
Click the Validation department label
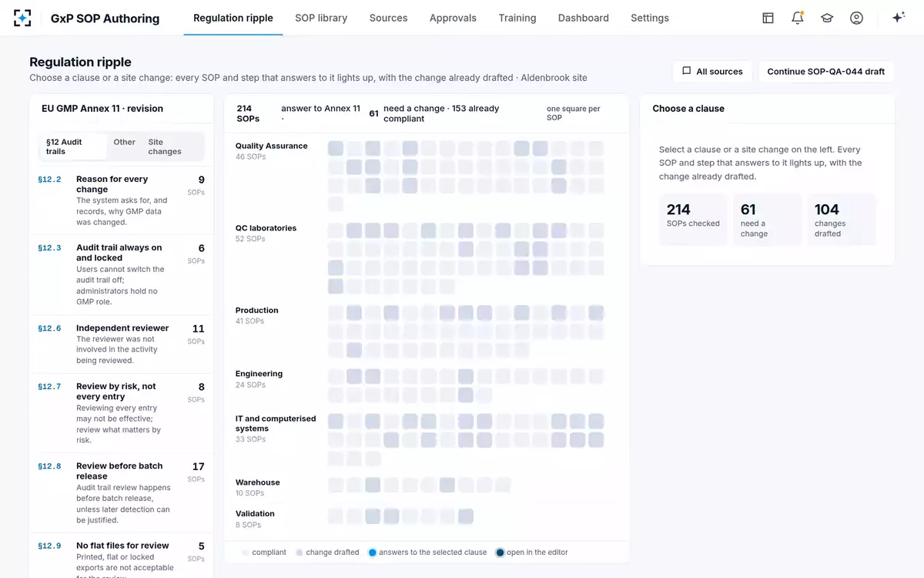click(x=255, y=513)
